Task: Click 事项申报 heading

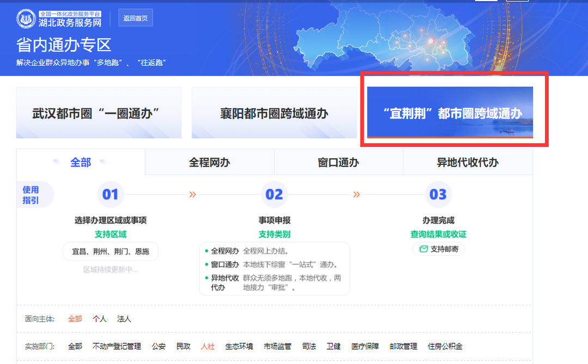Action: coord(274,220)
